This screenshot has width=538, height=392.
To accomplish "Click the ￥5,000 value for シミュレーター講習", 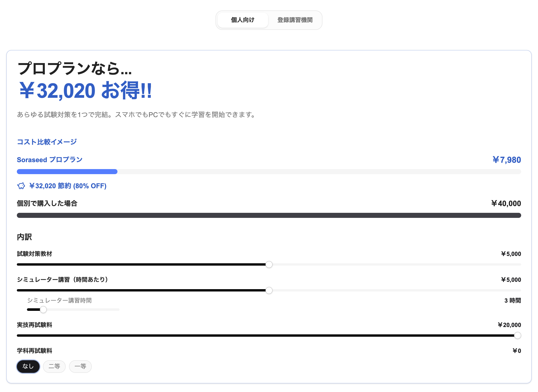I will [511, 280].
